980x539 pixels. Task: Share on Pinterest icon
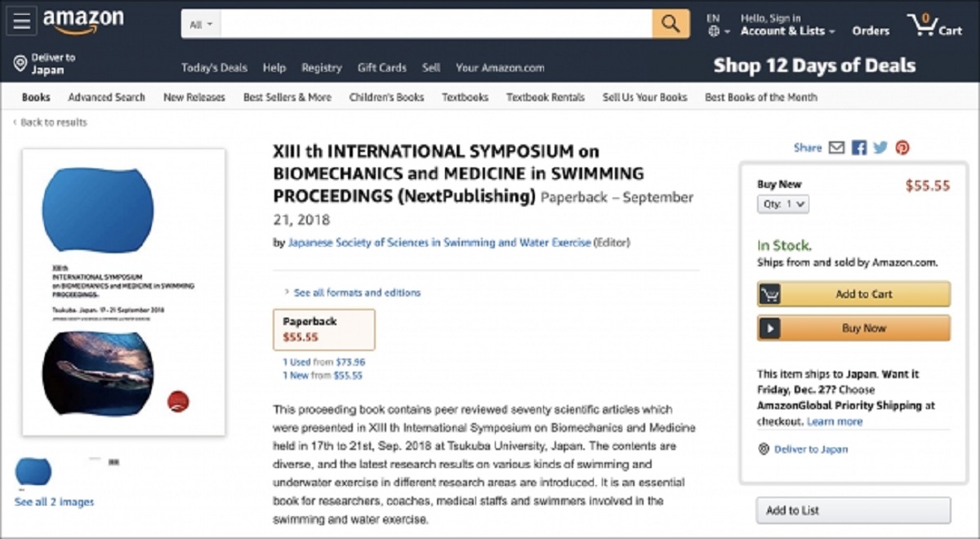902,148
